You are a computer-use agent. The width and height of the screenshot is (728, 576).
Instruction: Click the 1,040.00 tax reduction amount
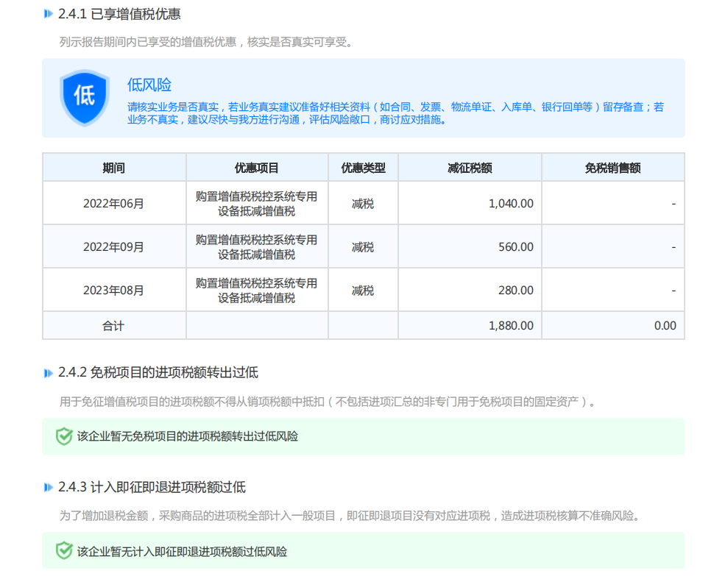[511, 204]
